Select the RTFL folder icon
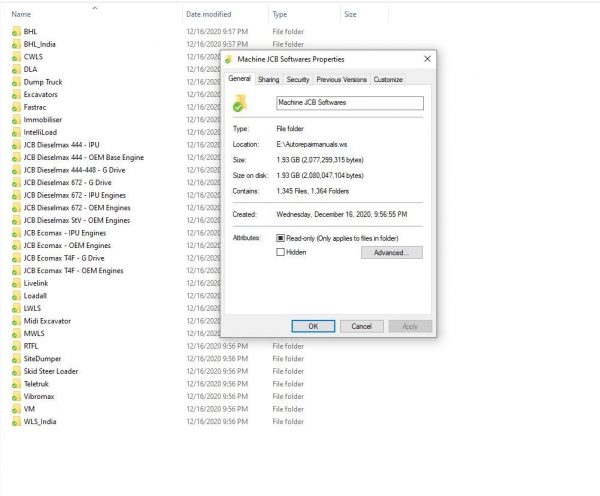Screen dimensions: 600x496 pyautogui.click(x=16, y=346)
